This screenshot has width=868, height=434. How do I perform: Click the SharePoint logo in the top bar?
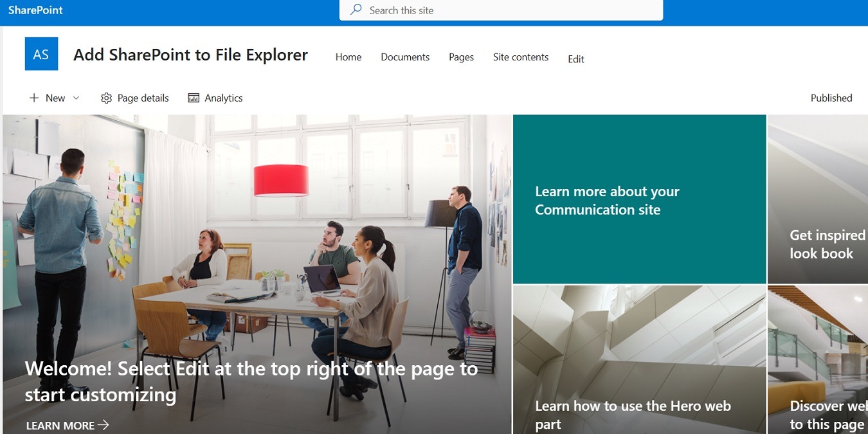(35, 10)
